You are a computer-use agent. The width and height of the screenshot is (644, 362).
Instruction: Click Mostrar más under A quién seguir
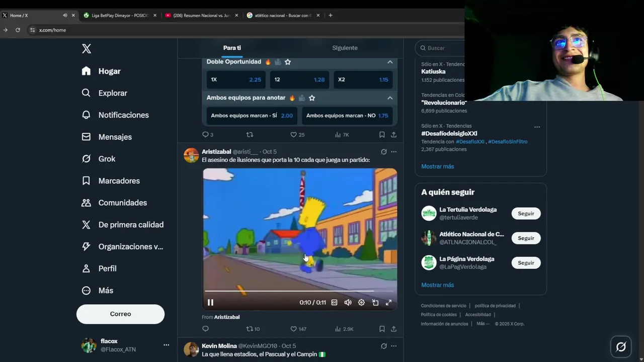[x=438, y=285]
